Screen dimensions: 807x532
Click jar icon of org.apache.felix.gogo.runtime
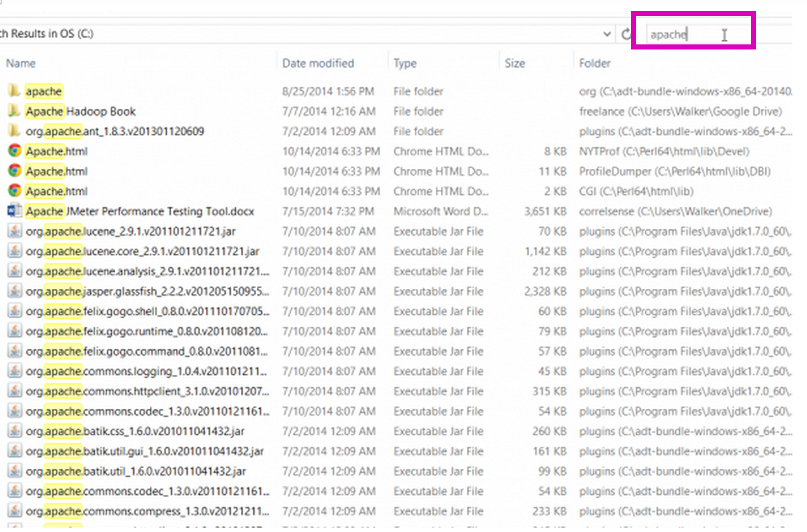click(15, 331)
